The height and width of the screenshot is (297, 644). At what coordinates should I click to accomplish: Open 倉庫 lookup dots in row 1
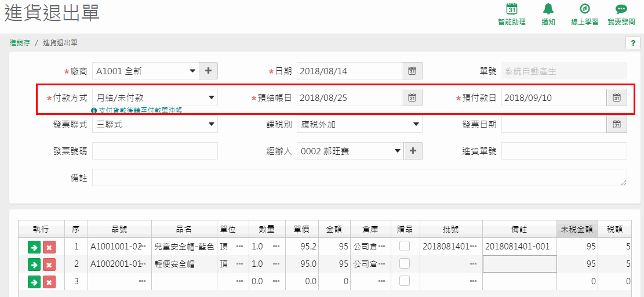(x=382, y=247)
